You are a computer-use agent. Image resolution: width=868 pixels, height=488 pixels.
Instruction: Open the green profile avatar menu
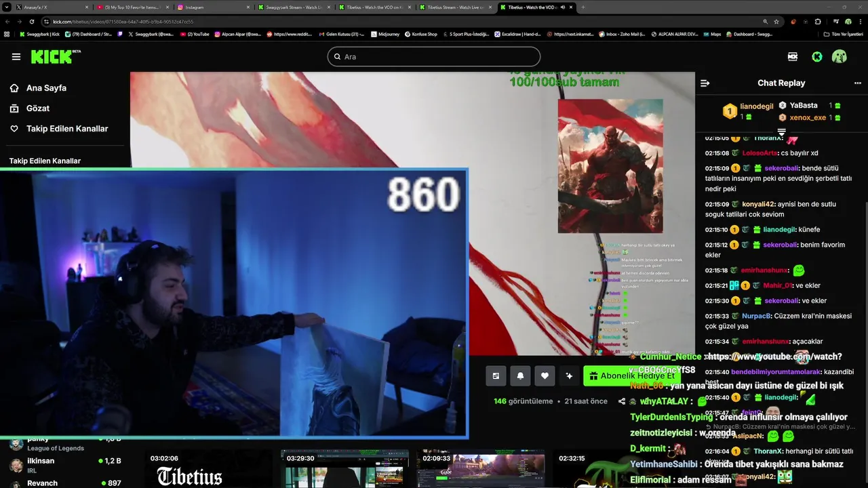click(x=840, y=57)
